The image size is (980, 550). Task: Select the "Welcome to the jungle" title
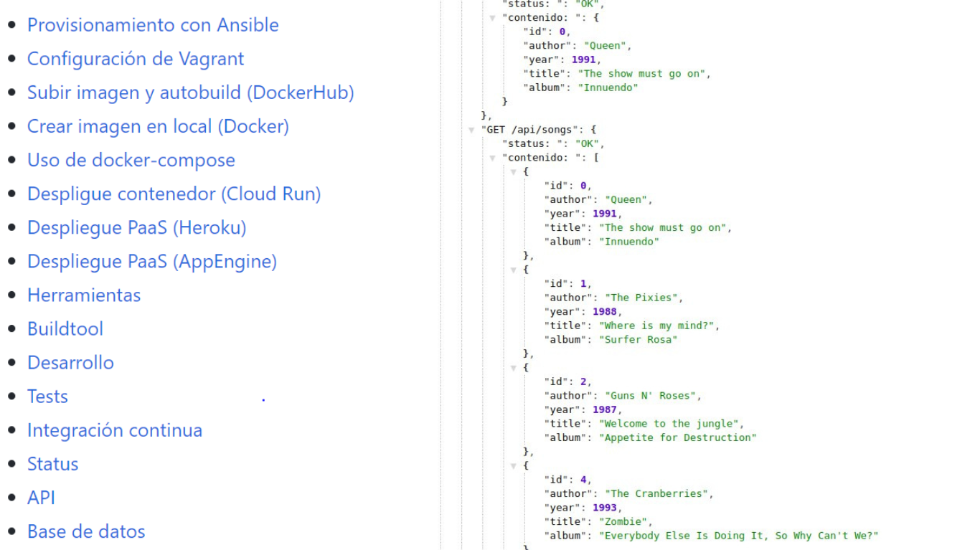[669, 424]
